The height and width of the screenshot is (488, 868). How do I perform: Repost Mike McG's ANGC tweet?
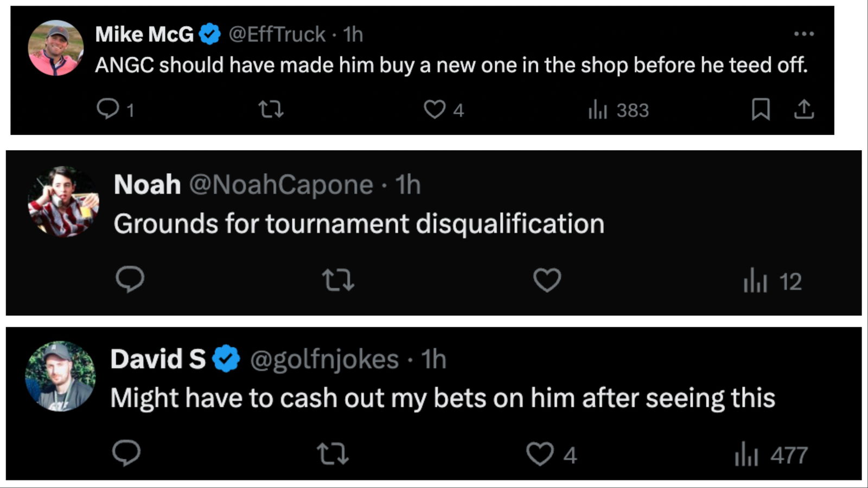[271, 110]
